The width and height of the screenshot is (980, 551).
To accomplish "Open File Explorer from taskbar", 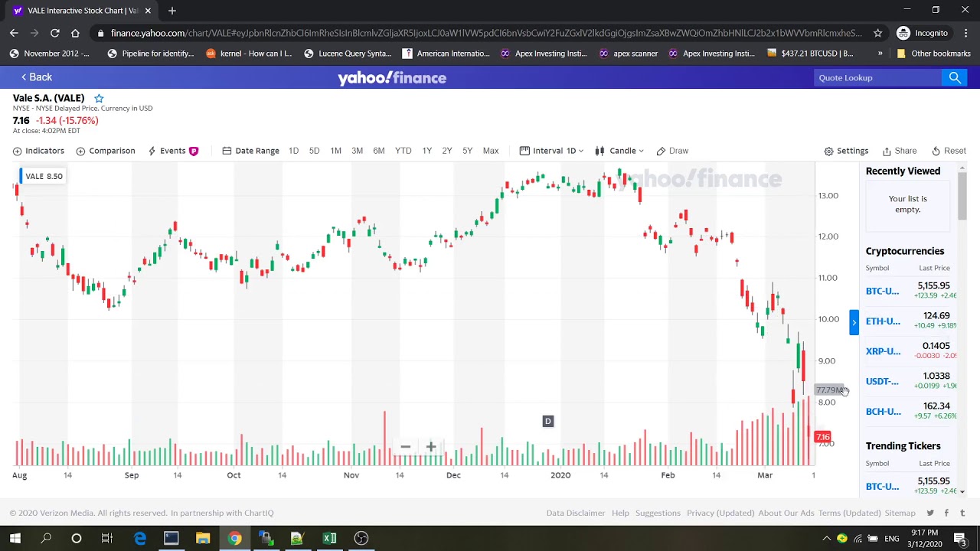I will click(203, 538).
